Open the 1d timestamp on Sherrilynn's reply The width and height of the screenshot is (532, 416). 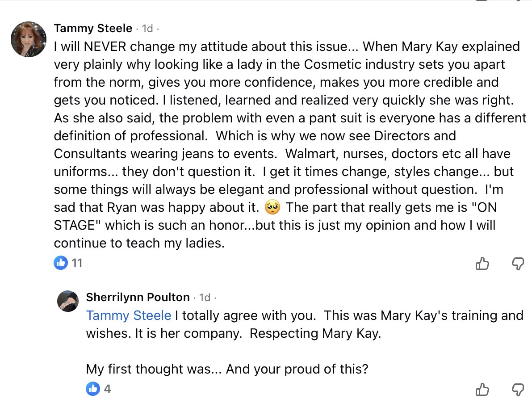tap(205, 297)
